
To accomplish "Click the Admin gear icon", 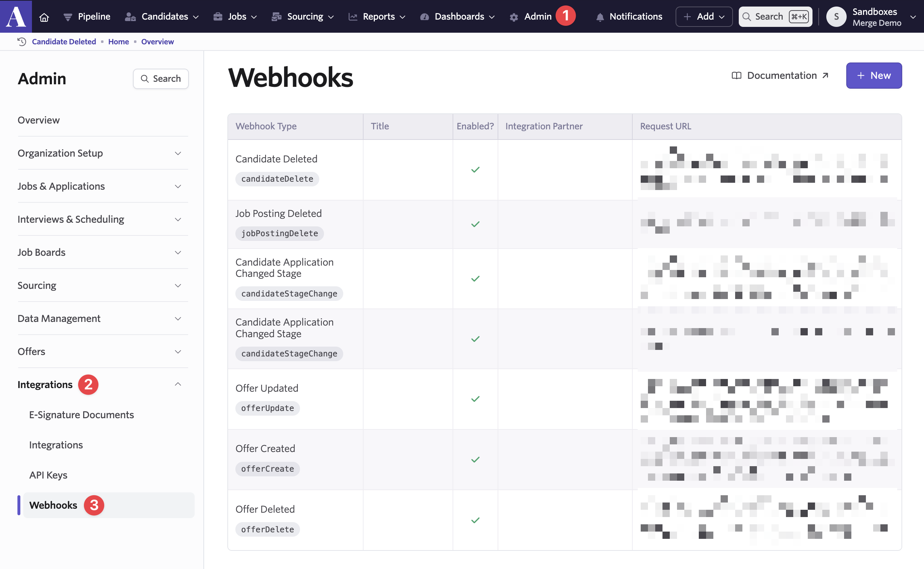I will [x=514, y=17].
